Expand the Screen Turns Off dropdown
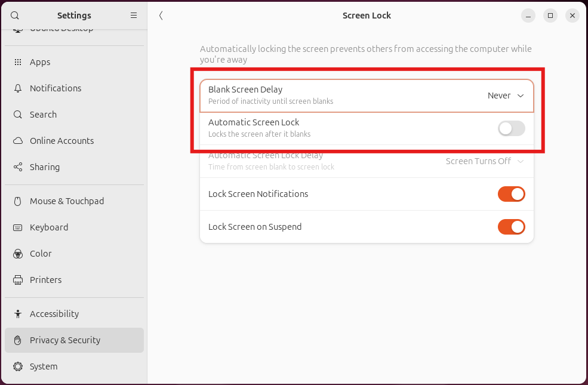The width and height of the screenshot is (588, 385). 485,161
